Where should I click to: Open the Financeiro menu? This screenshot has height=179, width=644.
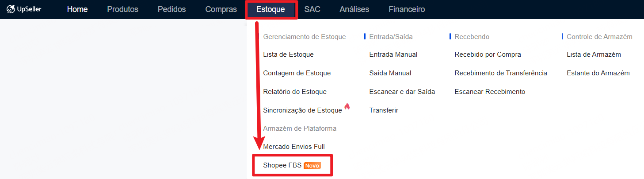pos(407,9)
